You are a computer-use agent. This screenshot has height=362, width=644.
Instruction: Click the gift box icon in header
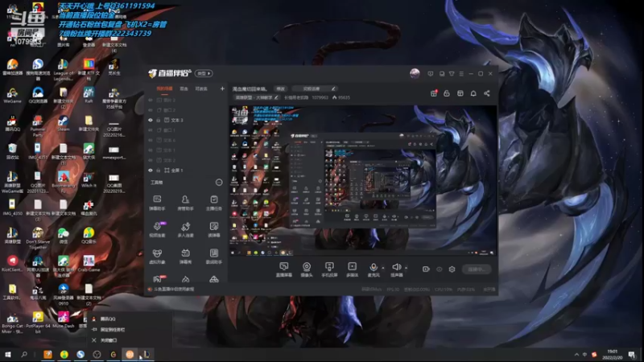click(x=434, y=93)
